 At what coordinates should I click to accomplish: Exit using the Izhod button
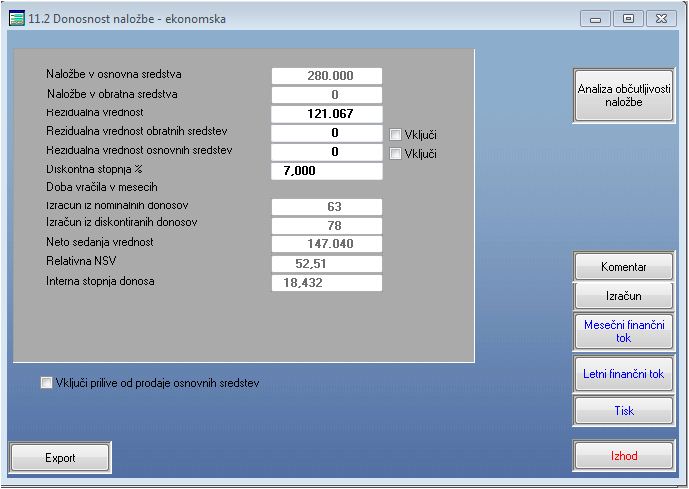click(x=623, y=456)
